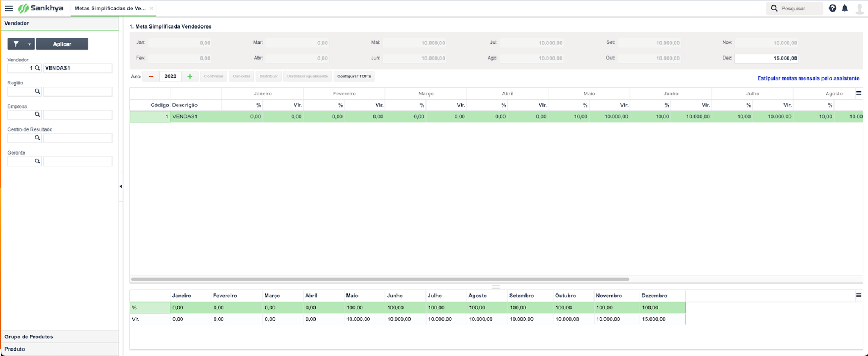Click the help question mark icon
Image resolution: width=868 pixels, height=356 pixels.
coord(832,8)
